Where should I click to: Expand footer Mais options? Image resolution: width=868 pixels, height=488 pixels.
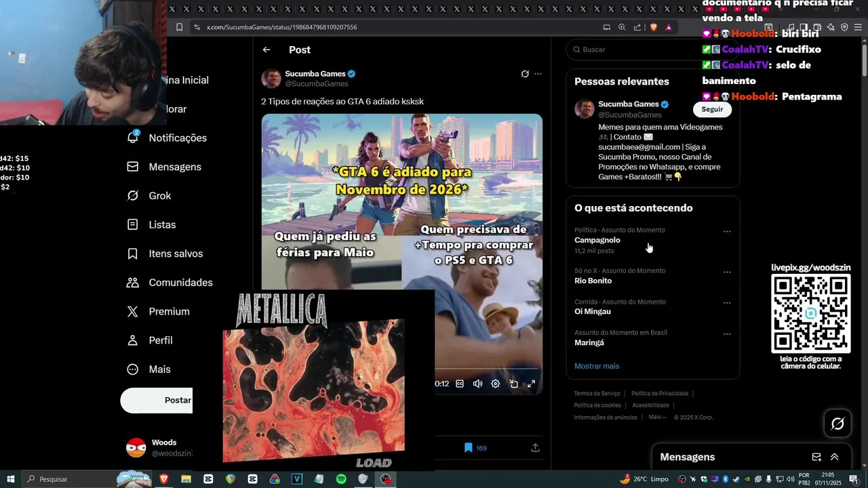coord(657,418)
